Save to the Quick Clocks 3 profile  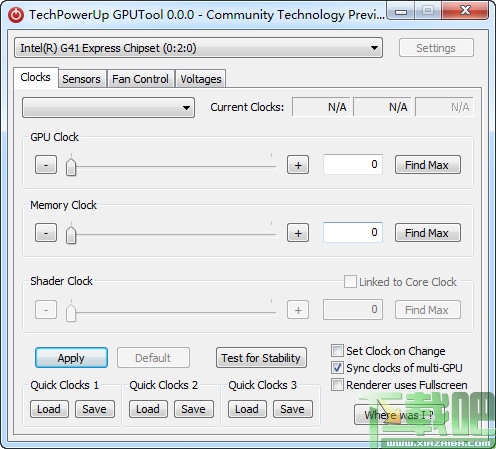[x=293, y=409]
